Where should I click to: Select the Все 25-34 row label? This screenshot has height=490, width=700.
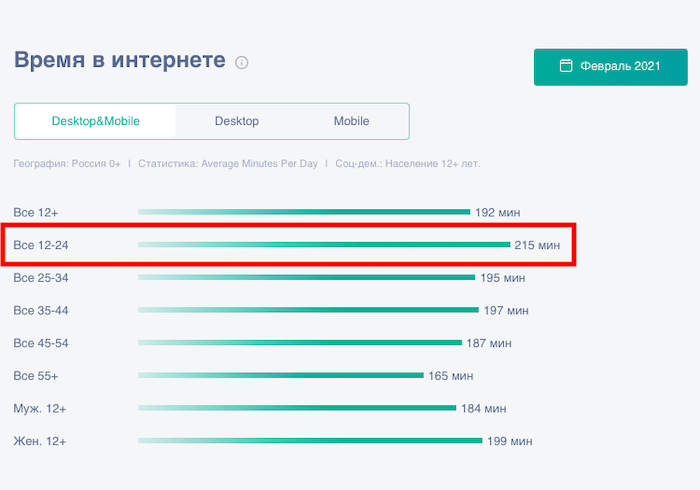coord(41,278)
